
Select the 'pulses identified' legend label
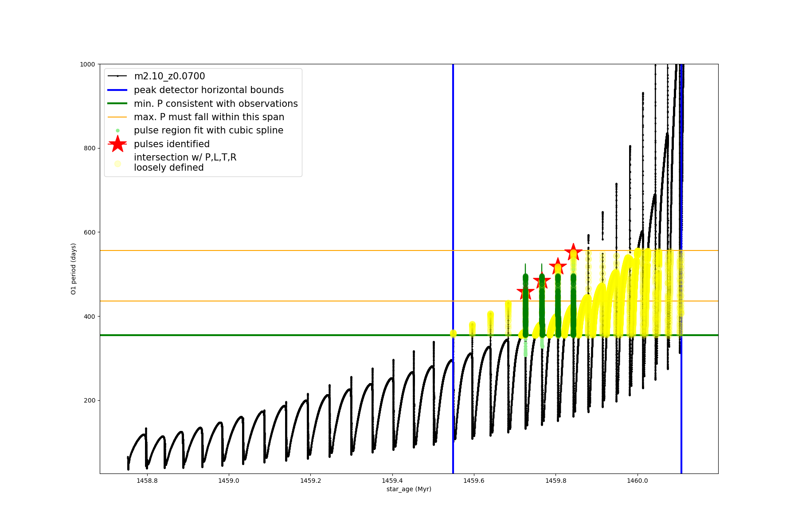(172, 144)
